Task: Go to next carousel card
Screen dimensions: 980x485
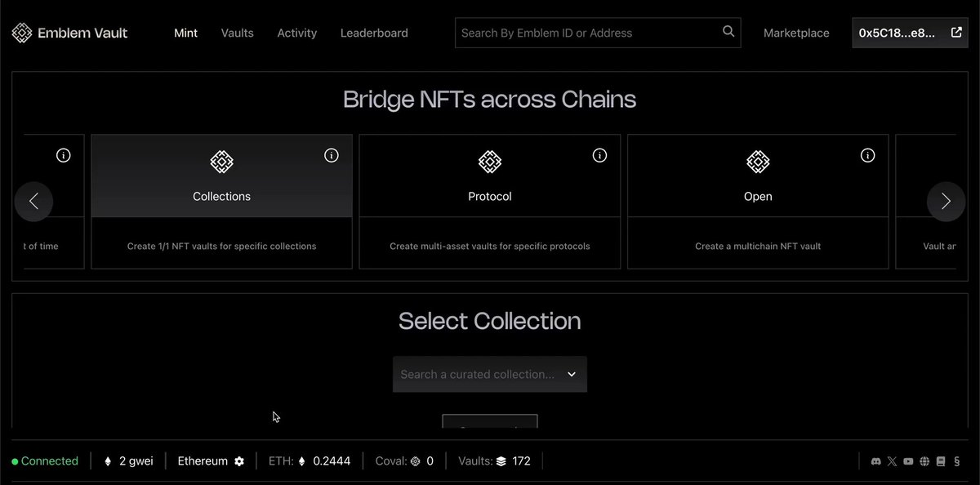Action: [x=946, y=201]
